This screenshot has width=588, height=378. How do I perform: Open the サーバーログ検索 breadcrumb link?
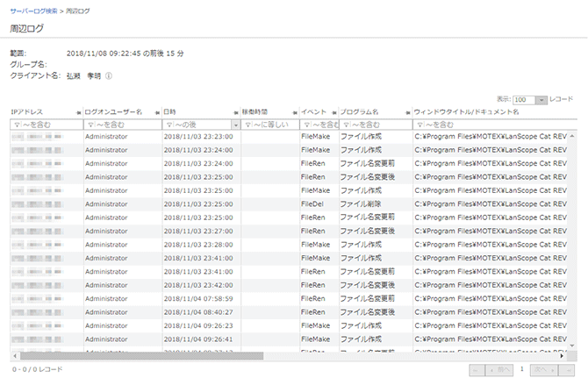tap(34, 10)
